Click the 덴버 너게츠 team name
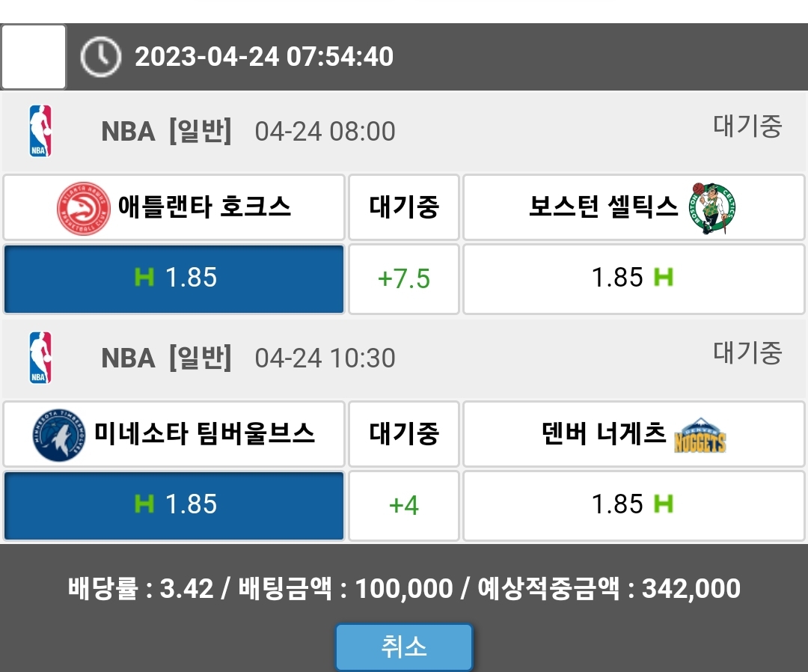Viewport: 808px width, 672px height. (602, 433)
